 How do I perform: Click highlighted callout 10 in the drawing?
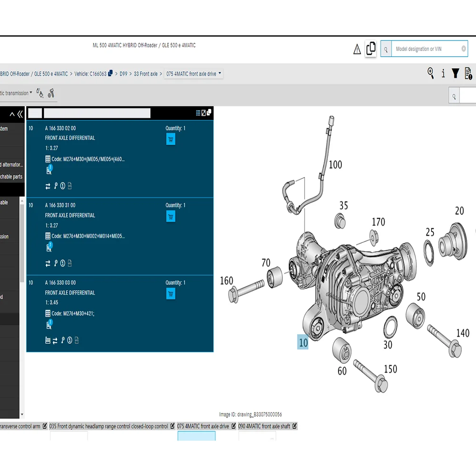[x=303, y=342]
